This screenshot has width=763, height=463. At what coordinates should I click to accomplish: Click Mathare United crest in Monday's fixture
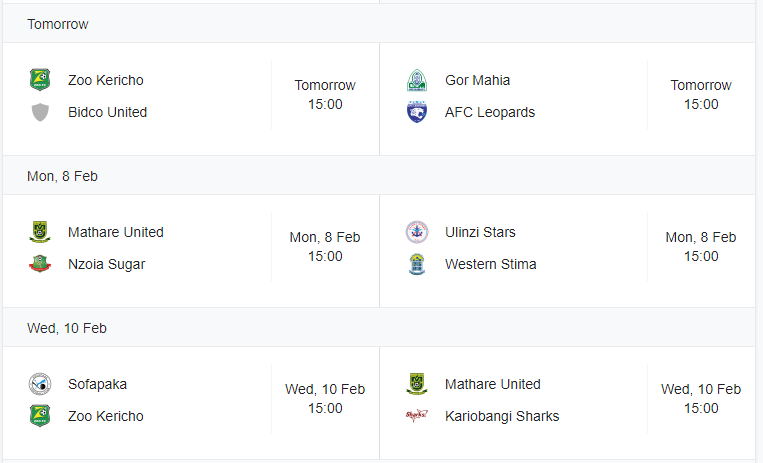point(40,232)
